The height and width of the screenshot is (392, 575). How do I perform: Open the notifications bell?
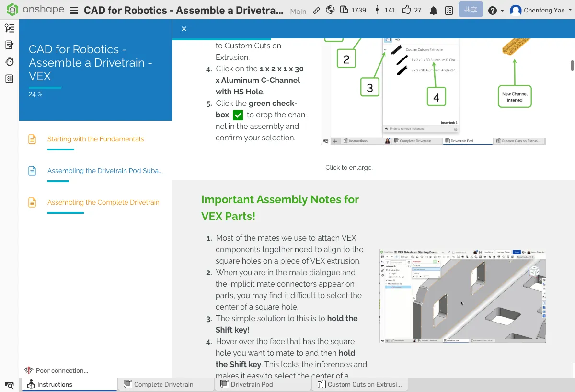[x=433, y=11]
